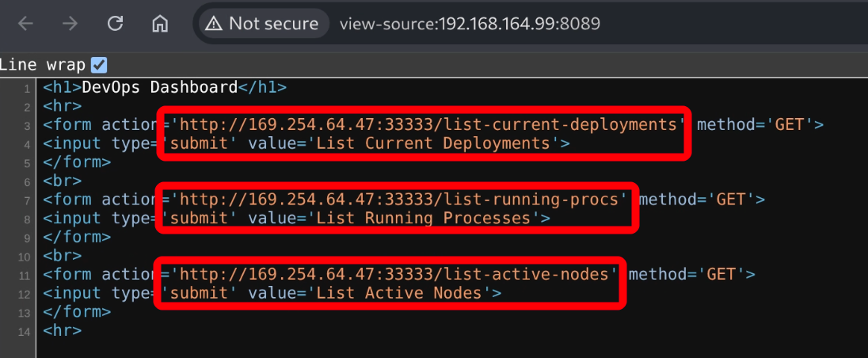868x358 pixels.
Task: Click source line number 1
Action: coord(27,88)
